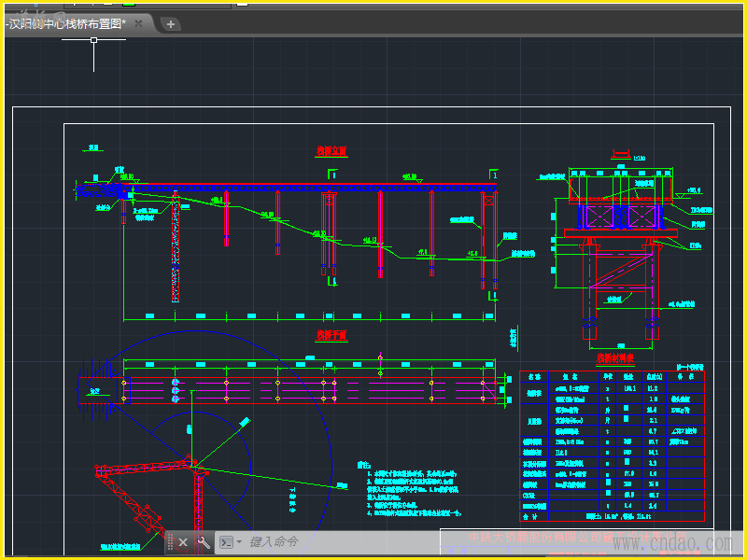Click the command prompt icon
The width and height of the screenshot is (747, 560).
pyautogui.click(x=226, y=542)
